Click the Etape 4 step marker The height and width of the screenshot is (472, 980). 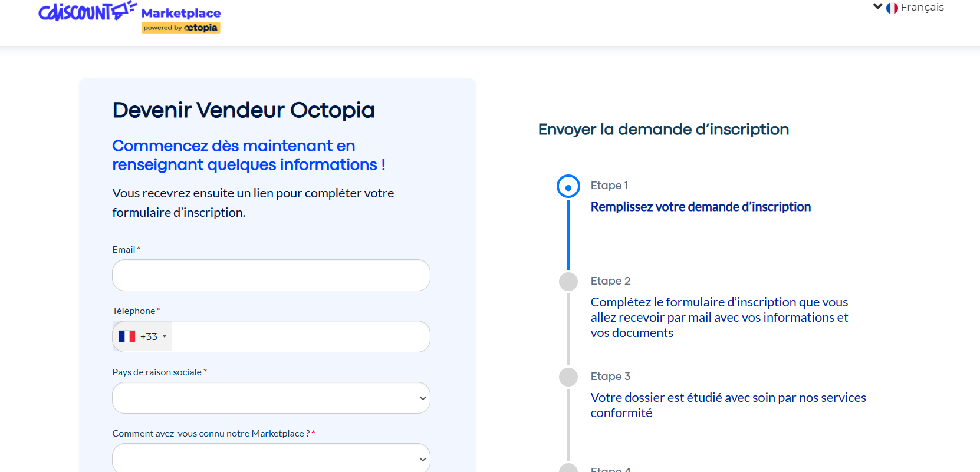568,468
